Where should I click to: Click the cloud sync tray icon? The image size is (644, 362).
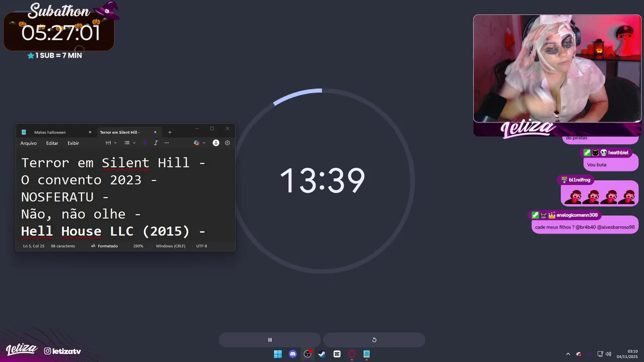point(579,354)
